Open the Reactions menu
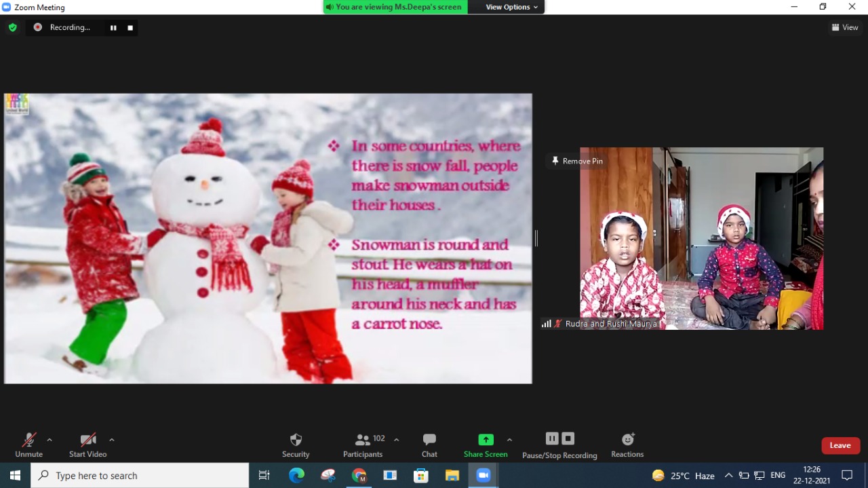Viewport: 868px width, 488px height. coord(627,445)
